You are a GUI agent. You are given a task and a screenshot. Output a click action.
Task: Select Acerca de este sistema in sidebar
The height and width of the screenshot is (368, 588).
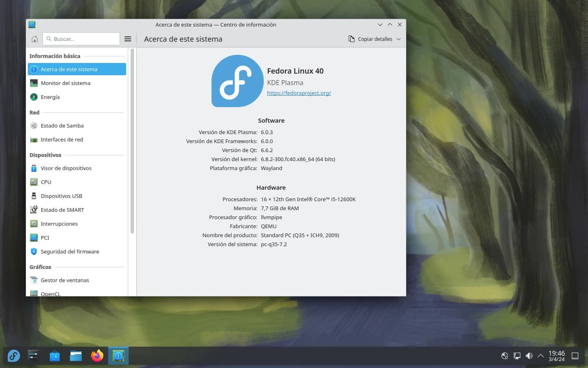tap(77, 69)
